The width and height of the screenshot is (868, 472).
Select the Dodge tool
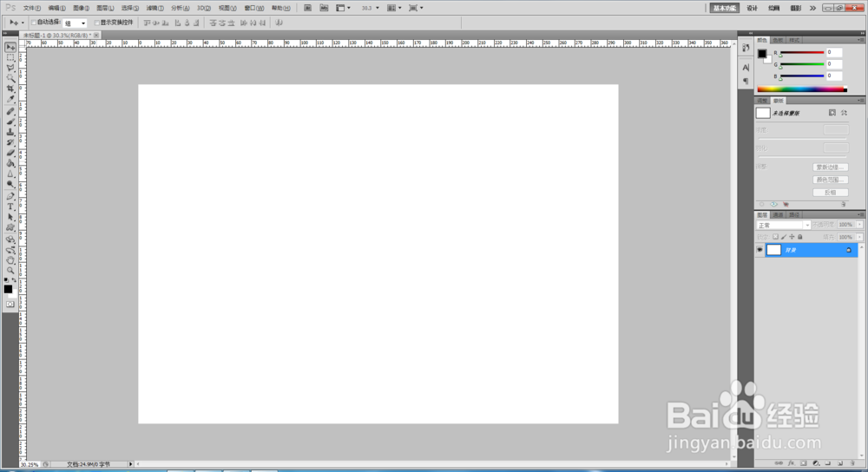10,185
